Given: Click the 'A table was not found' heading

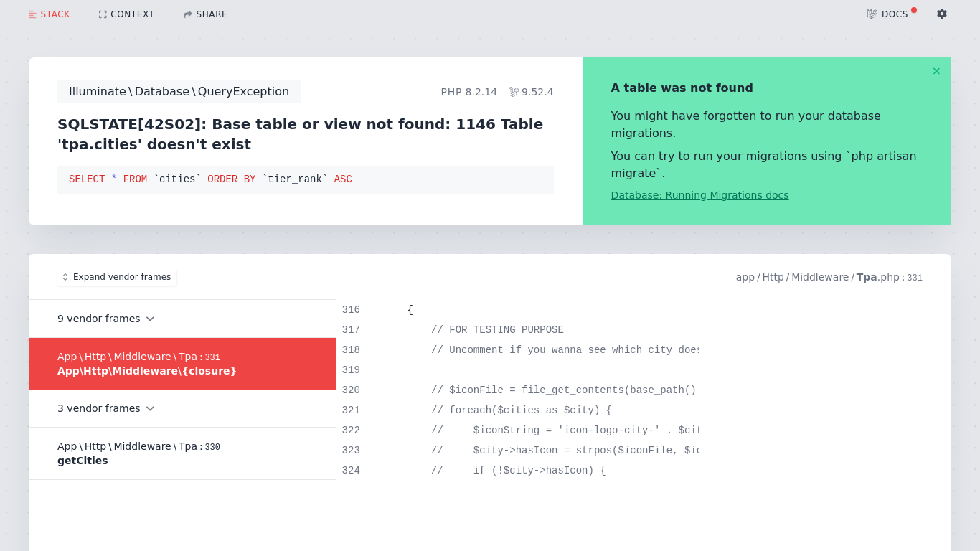Looking at the screenshot, I should click(682, 88).
